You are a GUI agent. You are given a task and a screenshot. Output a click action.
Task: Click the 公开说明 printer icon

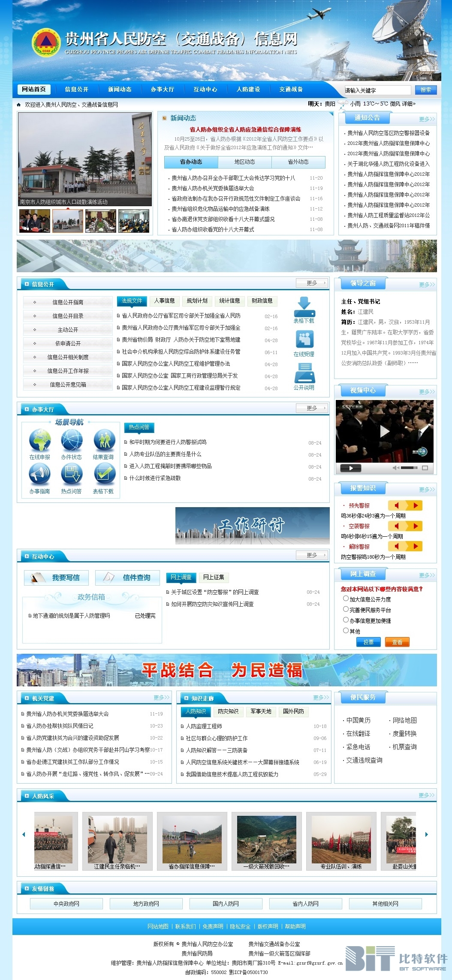point(304,373)
